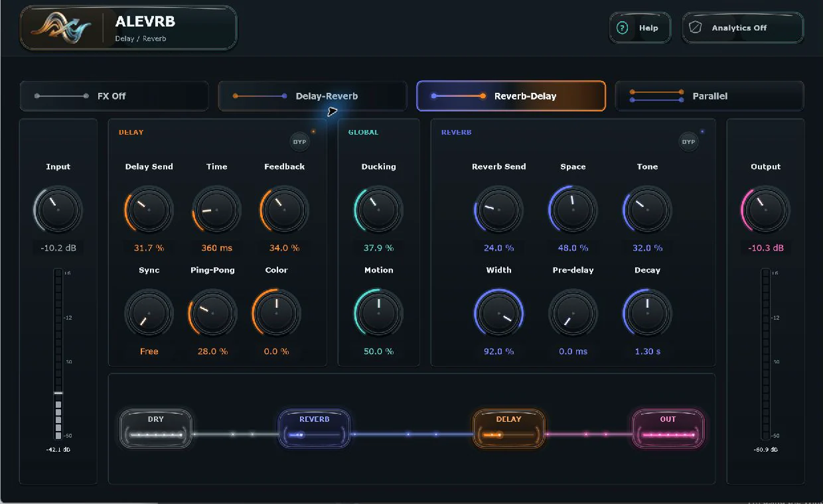Click the OUT node in signal chain
This screenshot has height=504, width=823.
tap(668, 428)
